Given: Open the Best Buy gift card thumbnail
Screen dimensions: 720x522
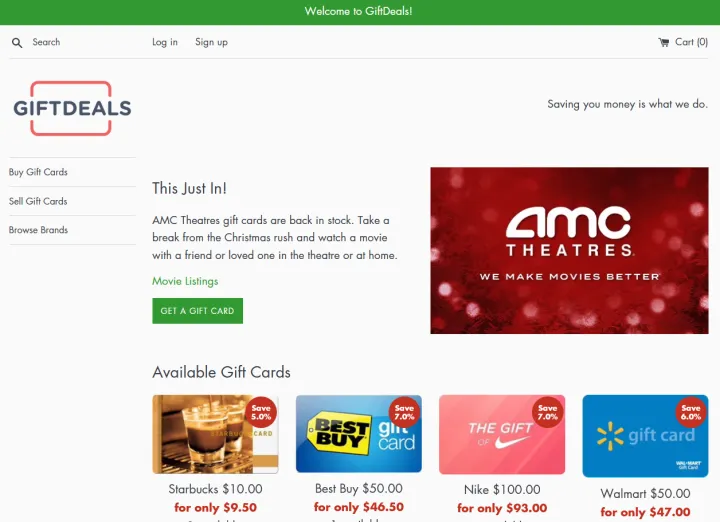Looking at the screenshot, I should click(359, 434).
